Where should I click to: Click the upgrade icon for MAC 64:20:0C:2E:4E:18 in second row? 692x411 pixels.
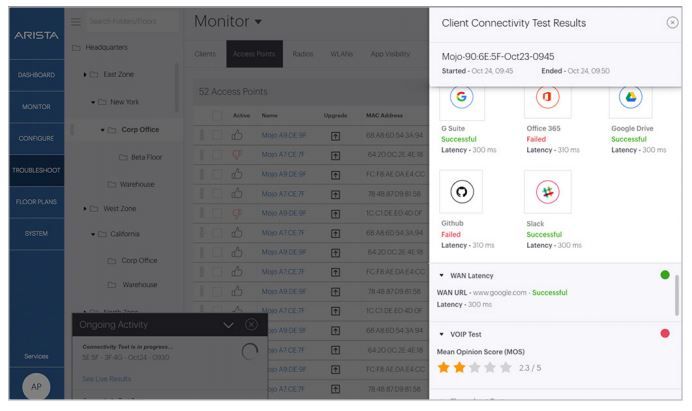335,155
